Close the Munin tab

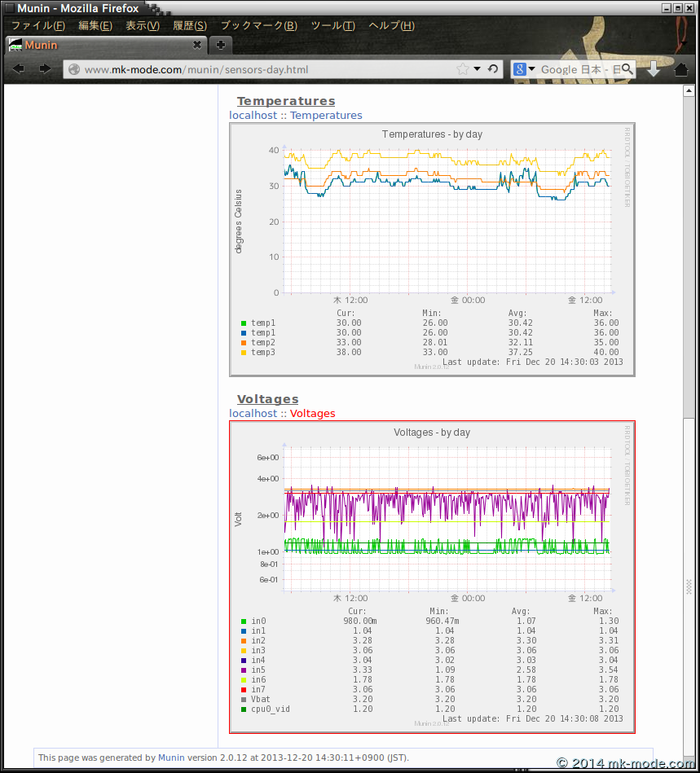pyautogui.click(x=196, y=45)
